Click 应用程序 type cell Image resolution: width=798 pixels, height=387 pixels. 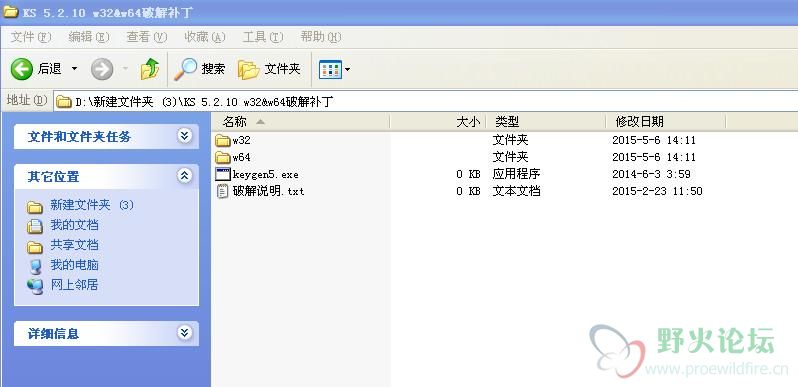[x=516, y=174]
